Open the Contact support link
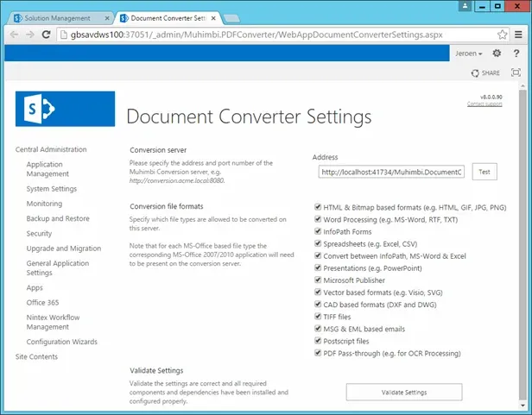 click(484, 104)
